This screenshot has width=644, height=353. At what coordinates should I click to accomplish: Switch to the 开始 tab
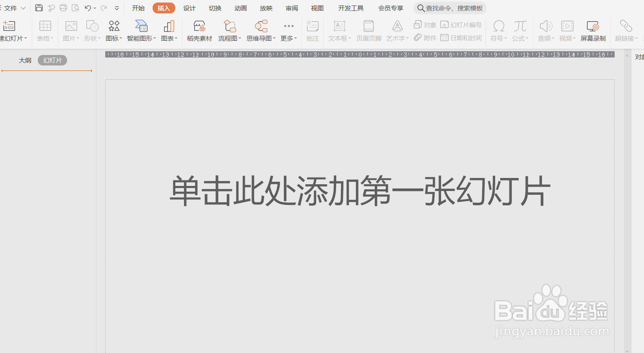click(x=138, y=8)
